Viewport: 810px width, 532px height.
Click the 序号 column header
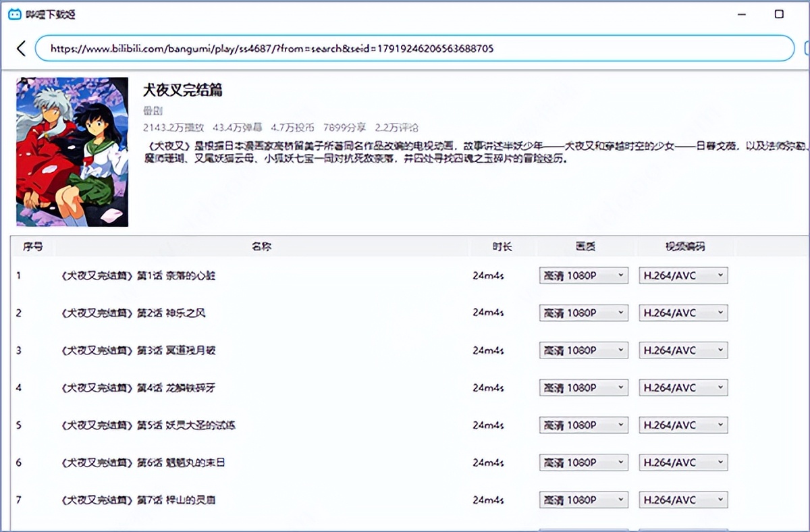(x=32, y=247)
